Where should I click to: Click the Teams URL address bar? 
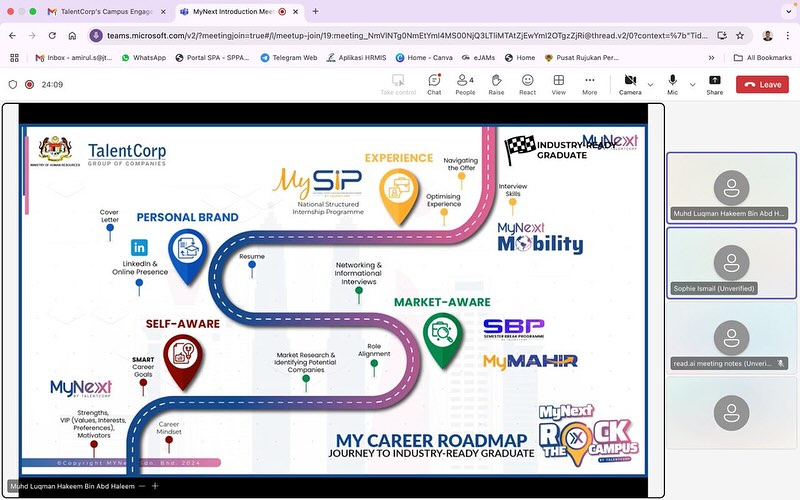407,36
